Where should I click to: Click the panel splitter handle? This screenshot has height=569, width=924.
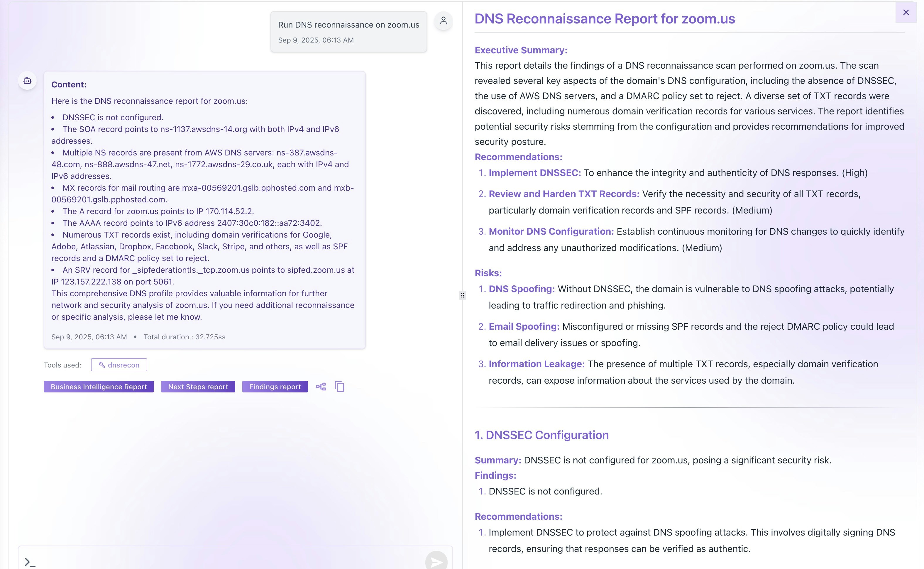click(463, 295)
